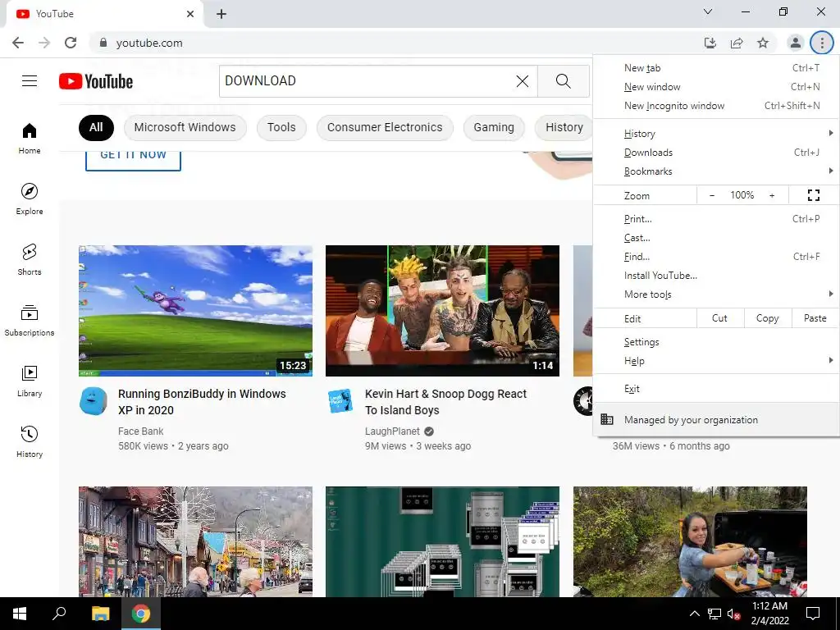Open the YouTube hamburger guide menu
Image resolution: width=840 pixels, height=630 pixels.
tap(30, 81)
